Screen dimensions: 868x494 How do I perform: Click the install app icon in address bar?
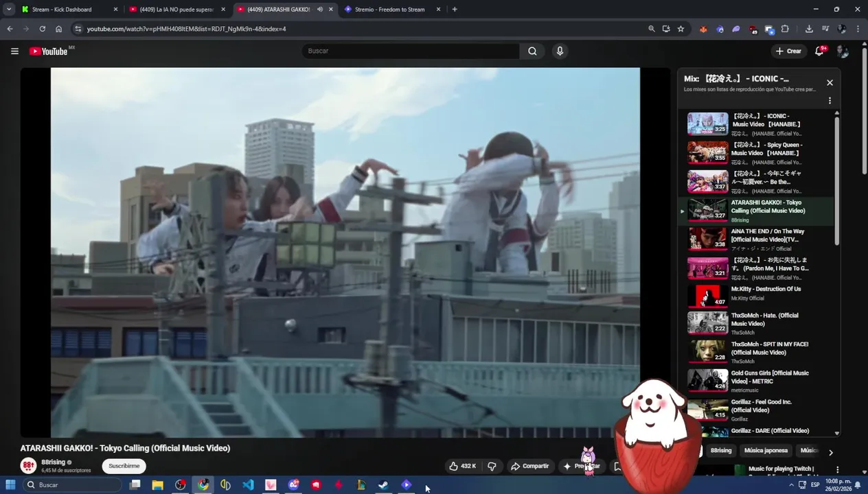tap(666, 29)
